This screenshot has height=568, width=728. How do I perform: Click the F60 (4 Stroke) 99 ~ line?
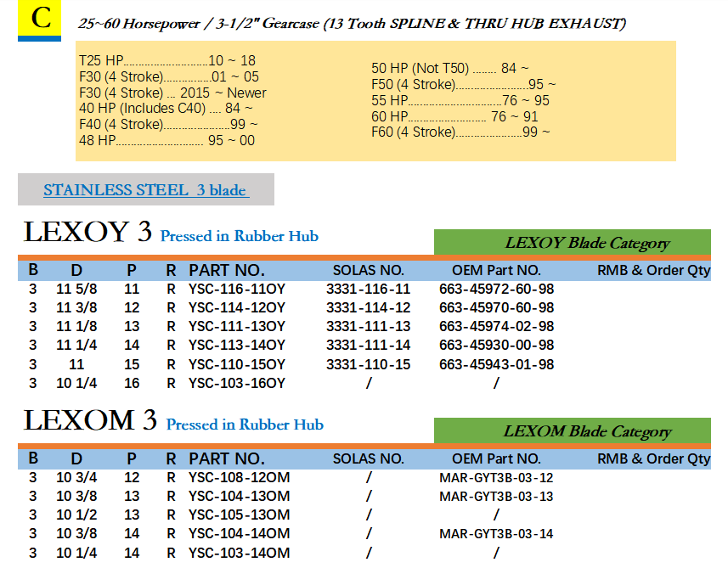click(460, 132)
